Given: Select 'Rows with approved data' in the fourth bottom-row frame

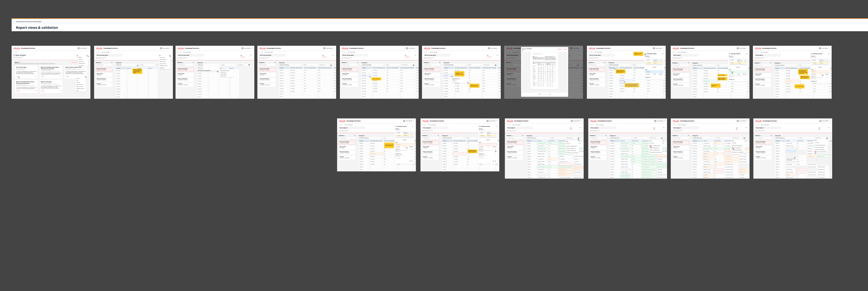Looking at the screenshot, I should [655, 145].
